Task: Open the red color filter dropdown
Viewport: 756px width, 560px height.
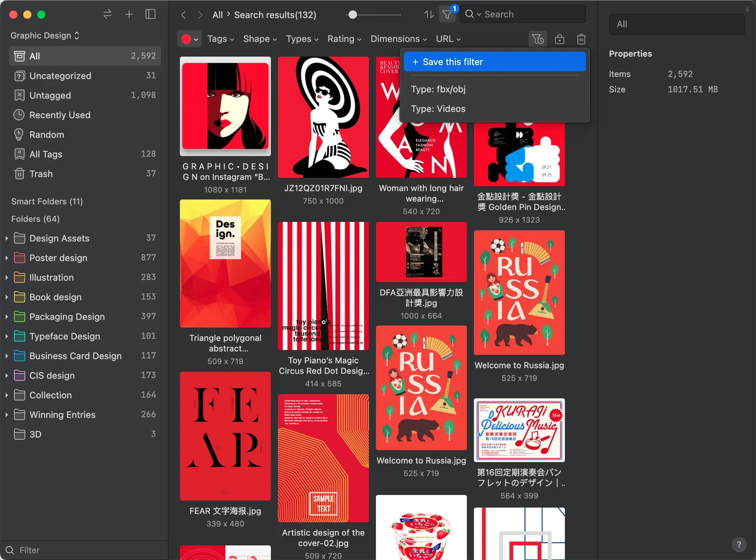Action: click(189, 39)
